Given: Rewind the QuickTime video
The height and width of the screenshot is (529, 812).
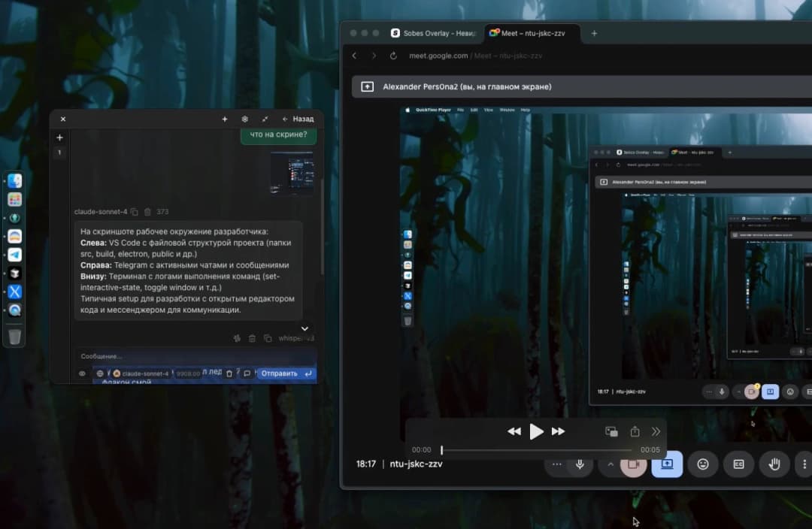Looking at the screenshot, I should coord(514,431).
